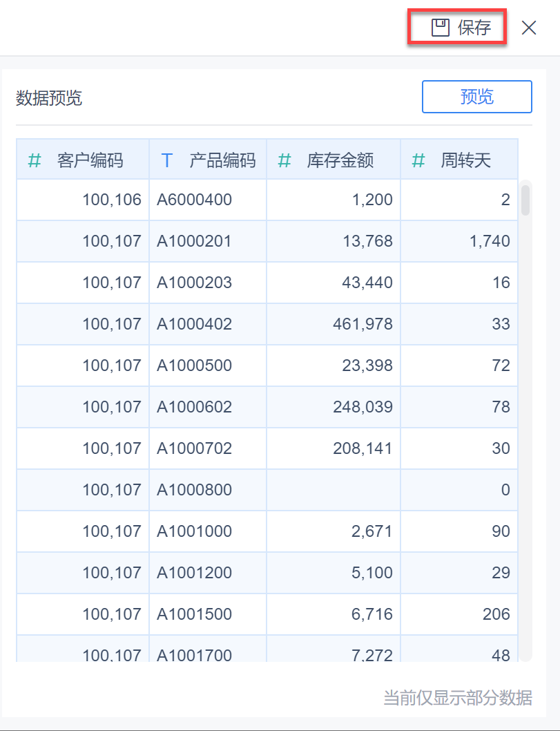
Task: Click the 预览 preview button
Action: (476, 97)
